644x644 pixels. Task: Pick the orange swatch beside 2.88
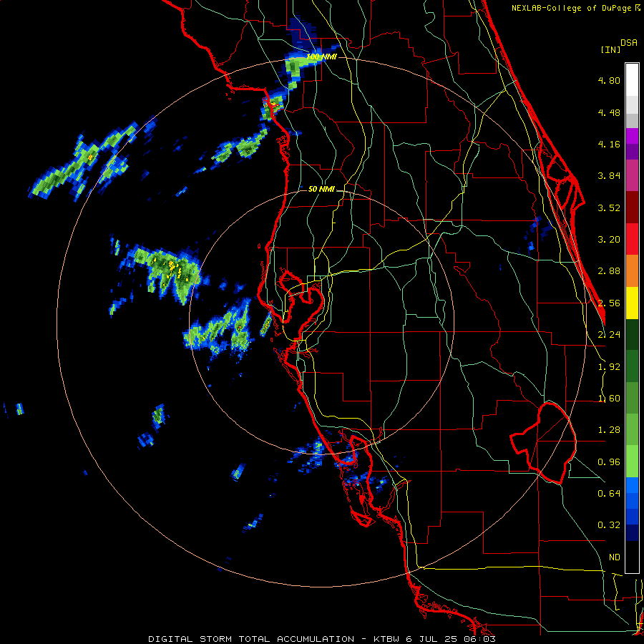coord(632,271)
